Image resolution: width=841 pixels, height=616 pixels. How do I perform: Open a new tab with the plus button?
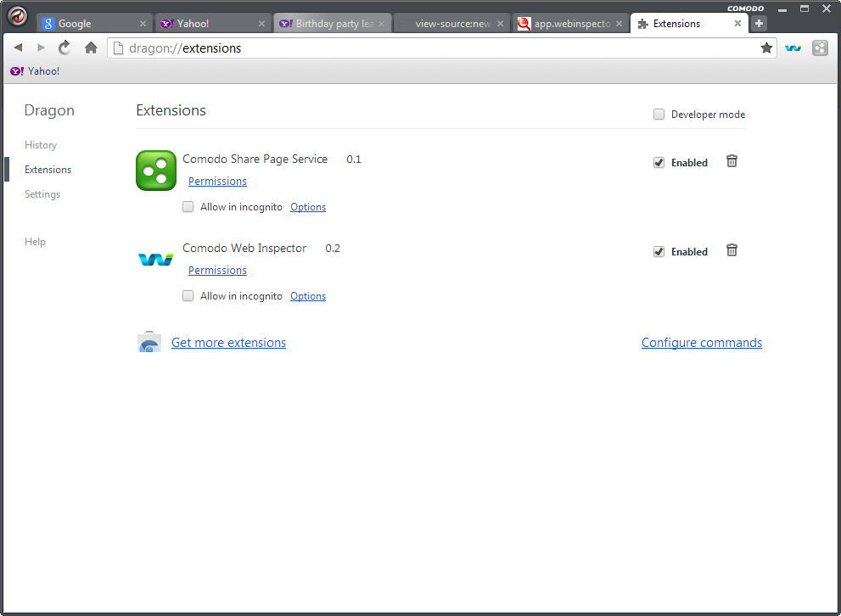[758, 23]
